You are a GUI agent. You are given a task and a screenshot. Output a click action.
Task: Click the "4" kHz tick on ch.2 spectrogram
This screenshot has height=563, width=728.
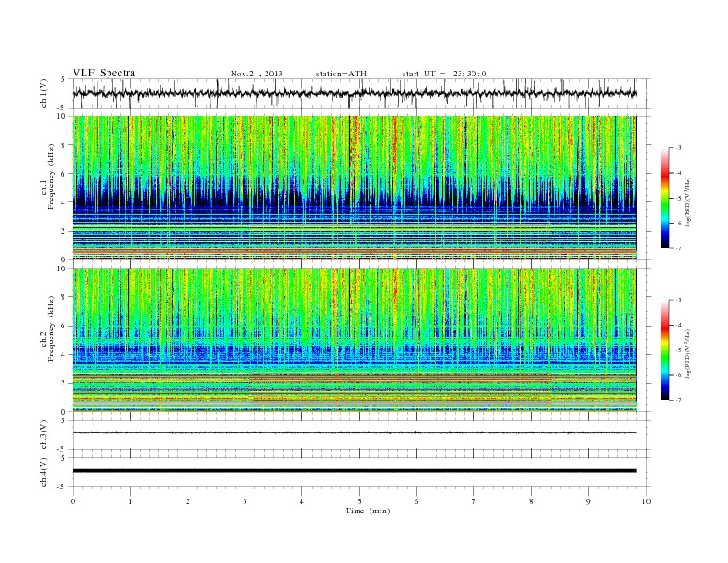64,354
